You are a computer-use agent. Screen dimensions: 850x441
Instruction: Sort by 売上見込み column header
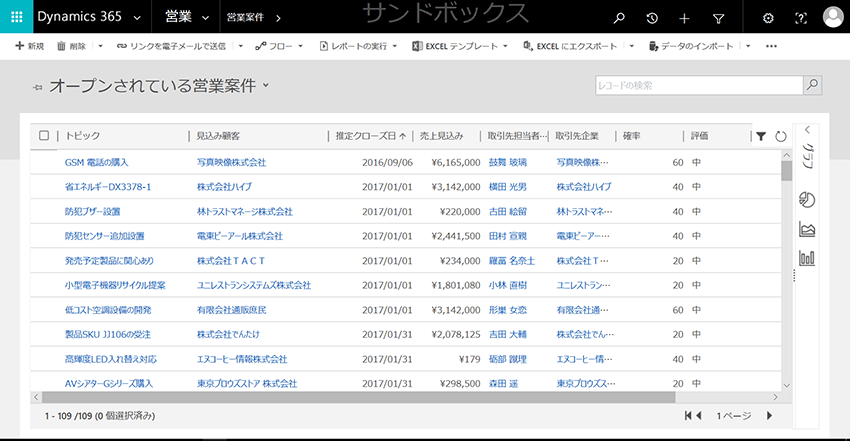click(441, 136)
